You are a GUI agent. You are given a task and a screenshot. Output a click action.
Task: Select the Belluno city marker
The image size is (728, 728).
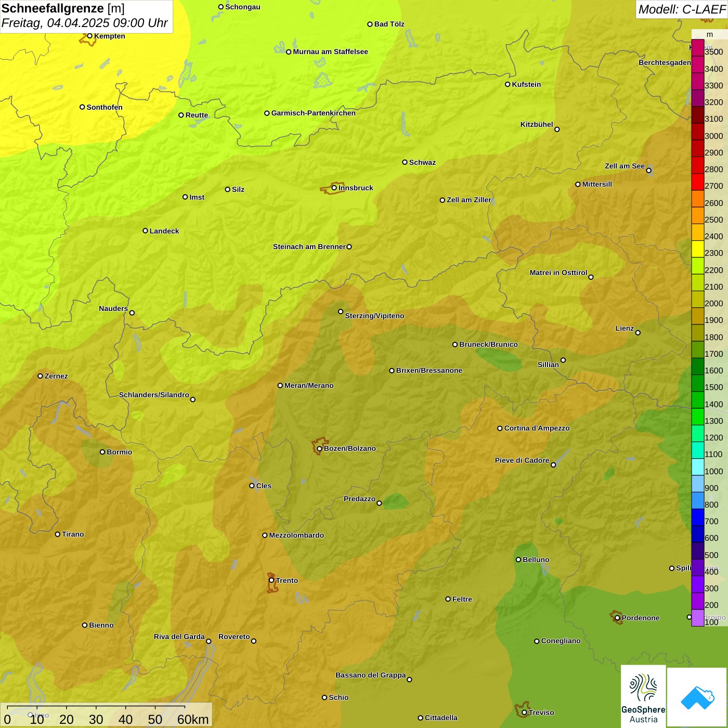[518, 560]
